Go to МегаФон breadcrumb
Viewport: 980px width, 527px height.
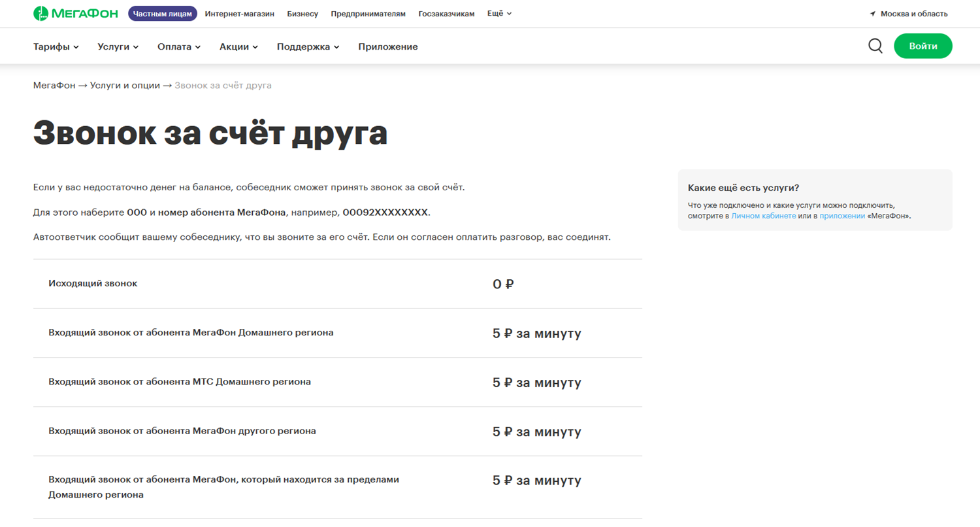54,86
